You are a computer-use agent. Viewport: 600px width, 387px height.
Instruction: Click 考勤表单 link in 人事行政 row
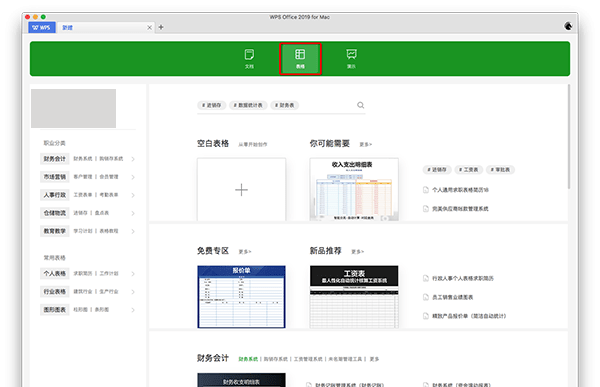(x=109, y=195)
